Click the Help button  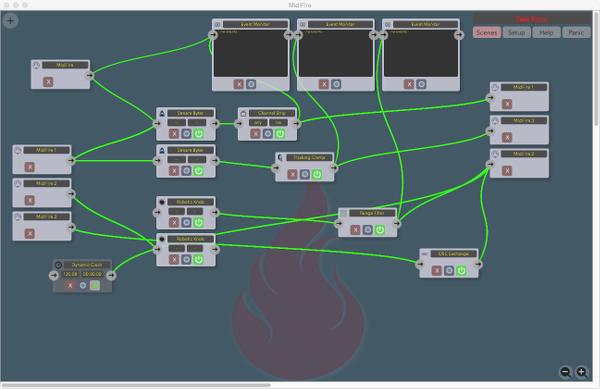point(546,33)
